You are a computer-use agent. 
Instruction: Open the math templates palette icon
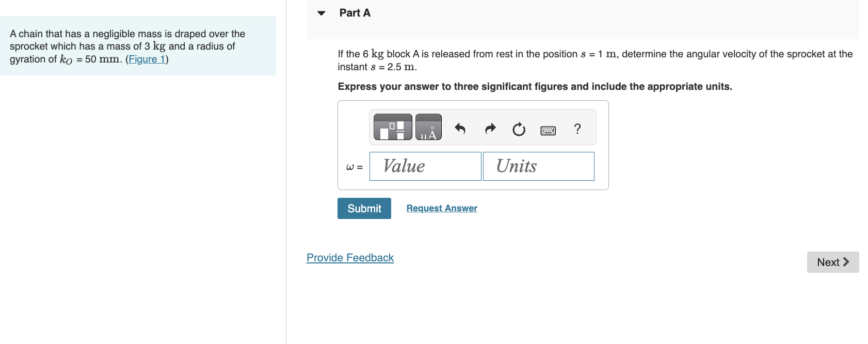[x=392, y=127]
